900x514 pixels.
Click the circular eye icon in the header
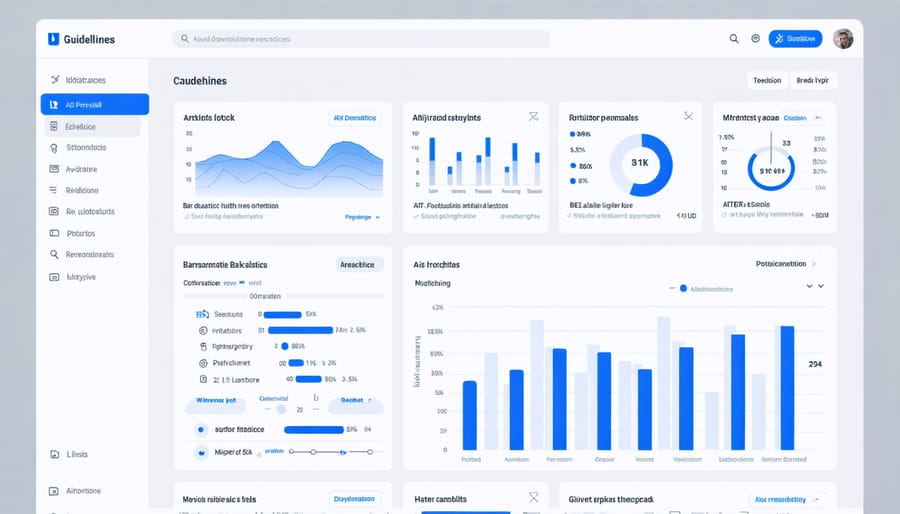755,38
